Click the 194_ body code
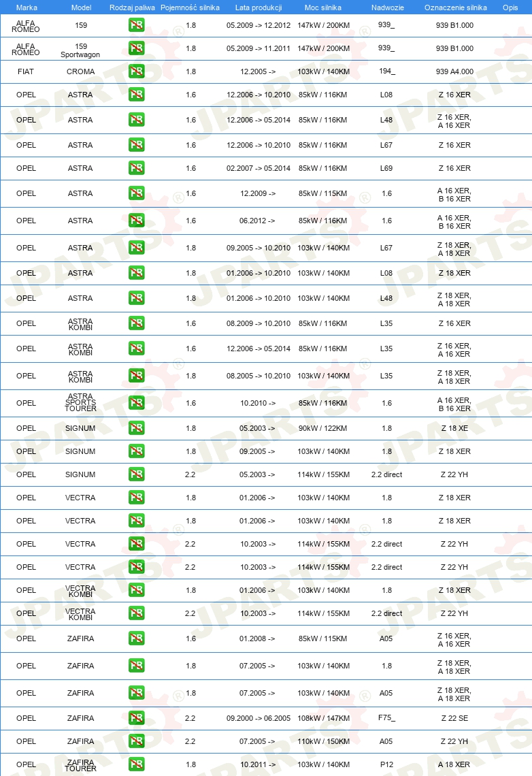The image size is (532, 776). pyautogui.click(x=387, y=71)
